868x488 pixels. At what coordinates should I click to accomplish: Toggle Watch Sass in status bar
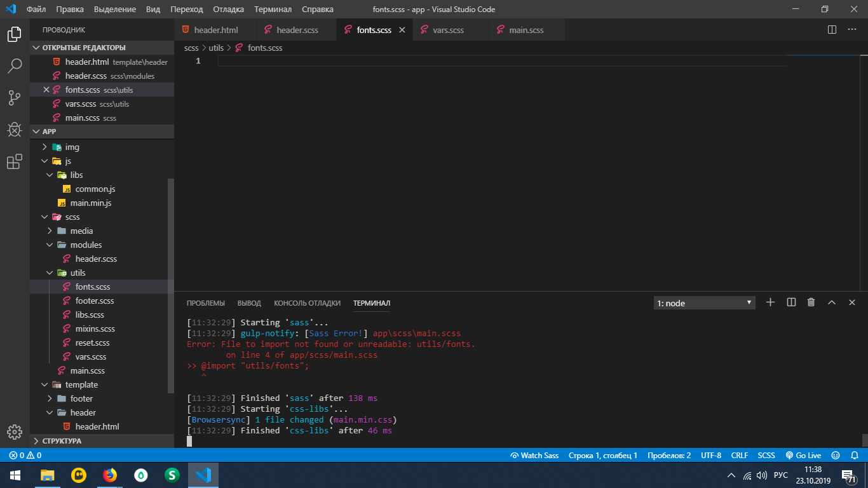tap(534, 455)
